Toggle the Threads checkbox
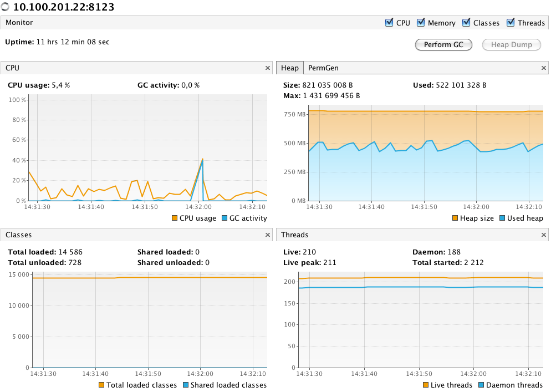The width and height of the screenshot is (551, 392). coord(511,23)
